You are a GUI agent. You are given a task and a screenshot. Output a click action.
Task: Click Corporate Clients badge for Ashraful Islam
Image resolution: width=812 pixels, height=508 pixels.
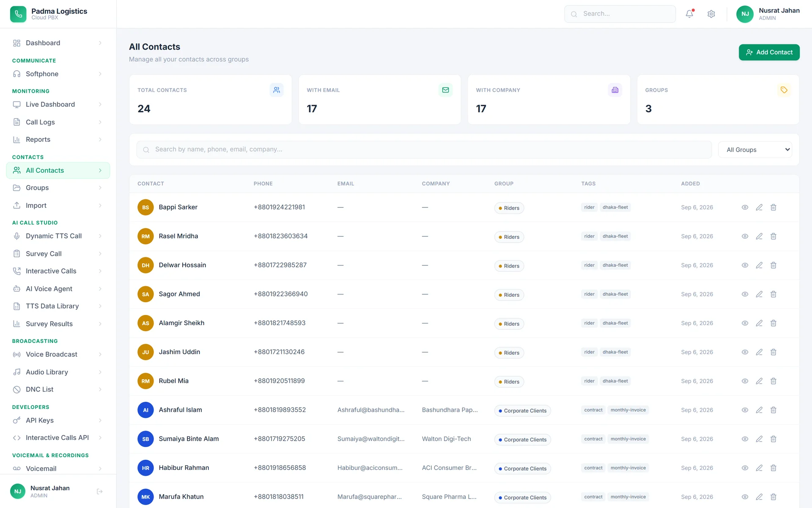[522, 411]
